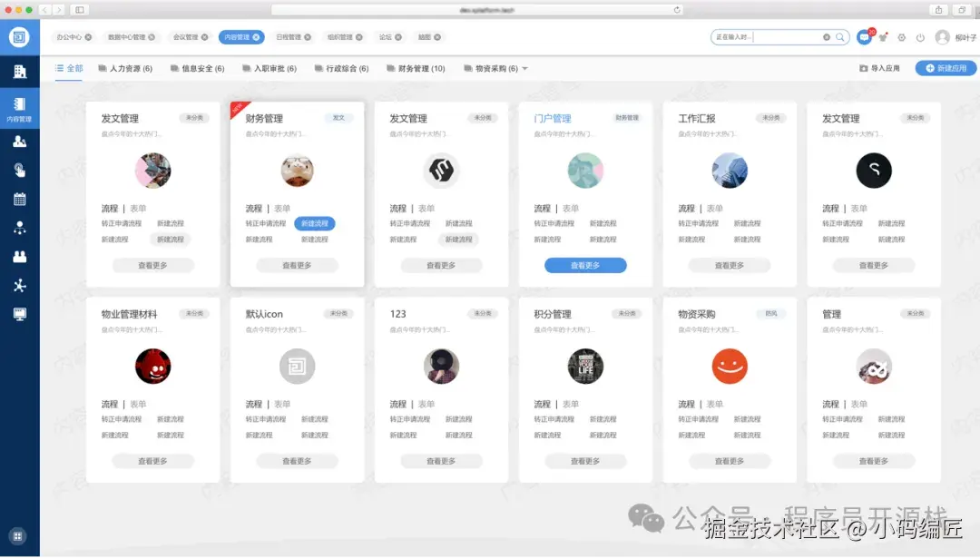Open the messages icon with badge 20
980x558 pixels.
click(x=864, y=35)
